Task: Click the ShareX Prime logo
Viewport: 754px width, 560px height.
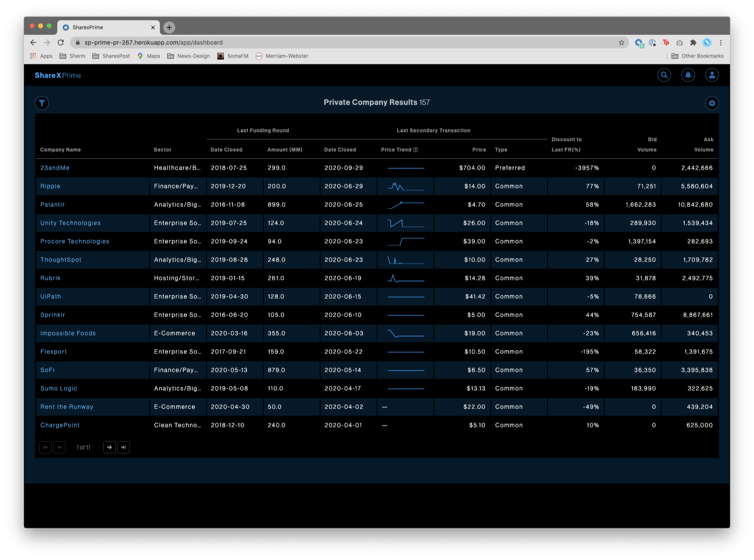Action: 58,75
